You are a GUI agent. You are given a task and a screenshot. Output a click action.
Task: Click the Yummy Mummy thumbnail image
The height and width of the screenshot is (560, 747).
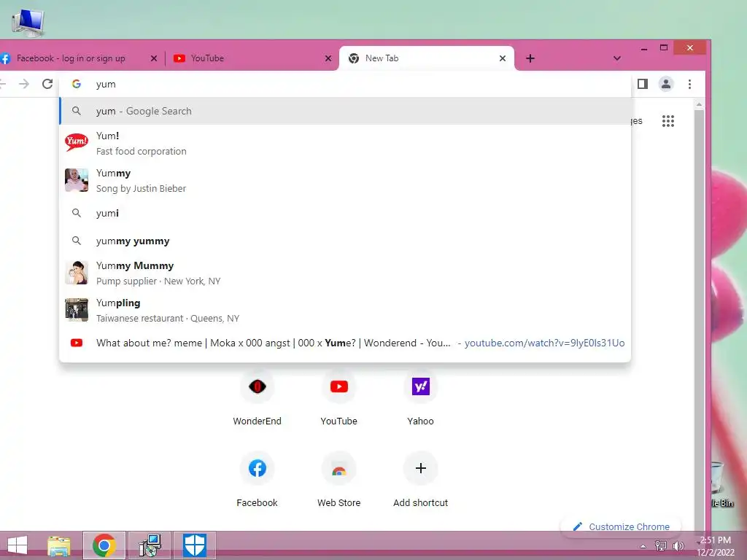pos(76,273)
